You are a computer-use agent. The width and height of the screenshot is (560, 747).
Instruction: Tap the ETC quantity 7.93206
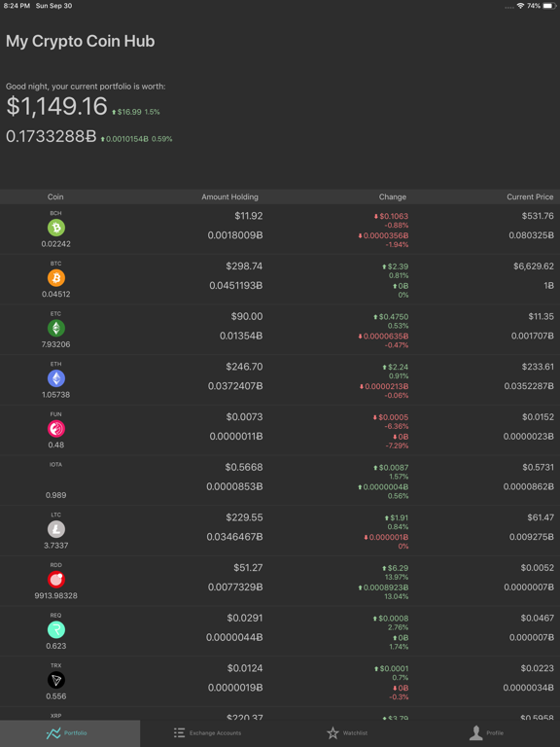pos(55,344)
